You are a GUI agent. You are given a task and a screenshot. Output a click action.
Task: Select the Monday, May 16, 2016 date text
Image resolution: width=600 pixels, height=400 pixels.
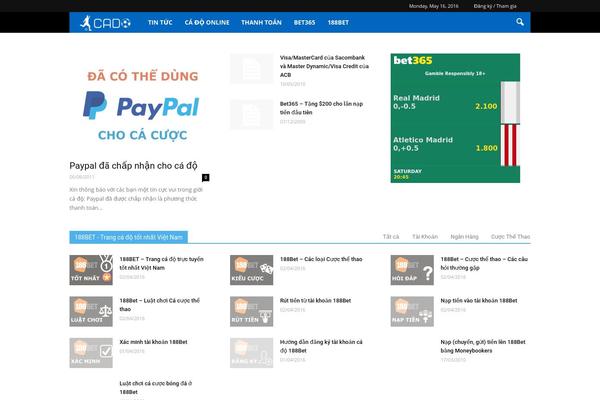tap(434, 6)
